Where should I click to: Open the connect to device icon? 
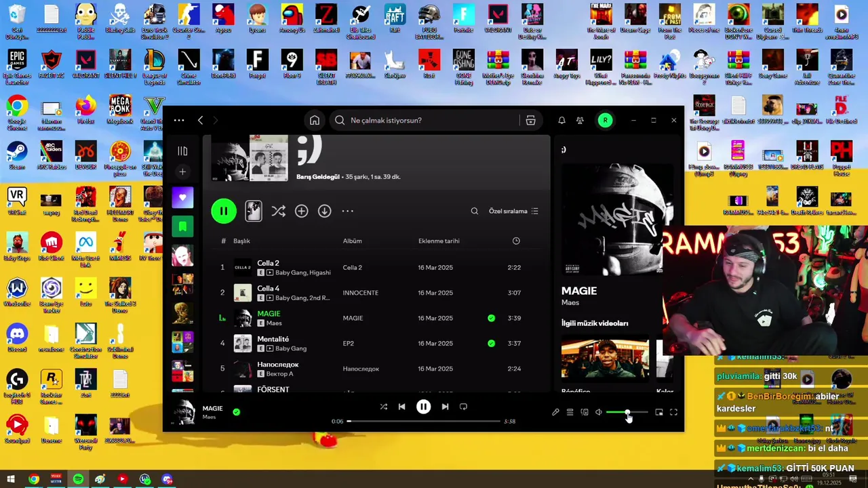584,412
